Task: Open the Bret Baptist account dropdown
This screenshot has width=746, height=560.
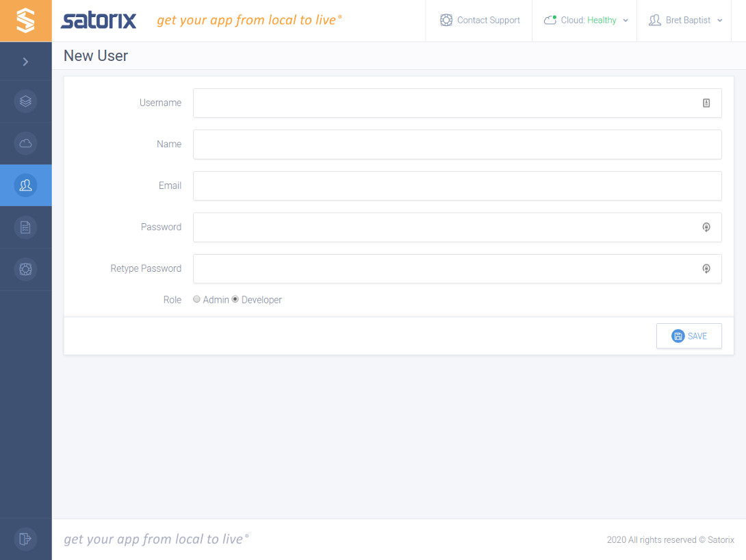Action: click(685, 20)
